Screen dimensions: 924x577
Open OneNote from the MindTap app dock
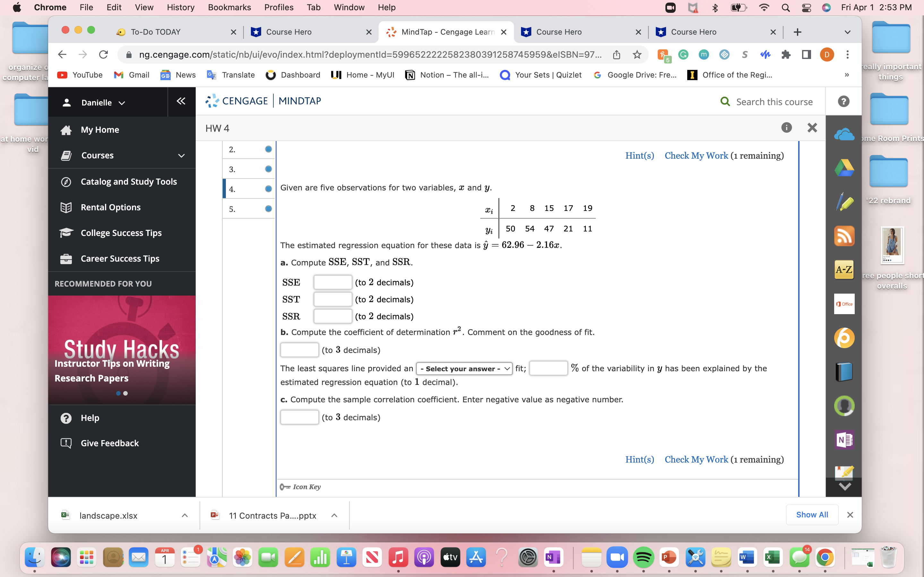click(x=844, y=439)
